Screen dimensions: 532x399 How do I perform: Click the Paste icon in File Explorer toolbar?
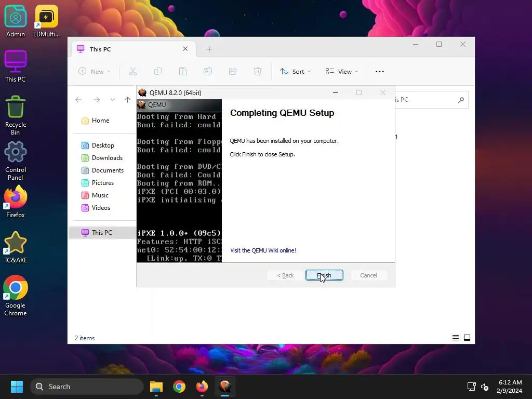[182, 72]
